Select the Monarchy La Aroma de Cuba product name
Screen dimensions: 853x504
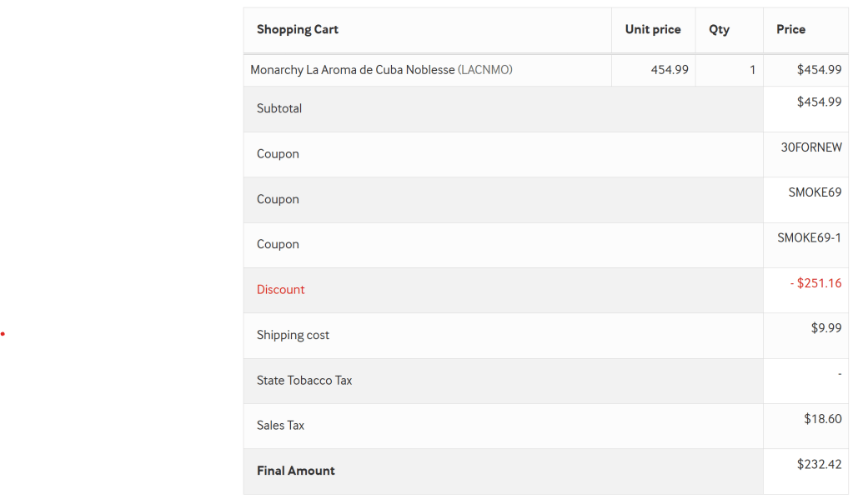(x=353, y=70)
